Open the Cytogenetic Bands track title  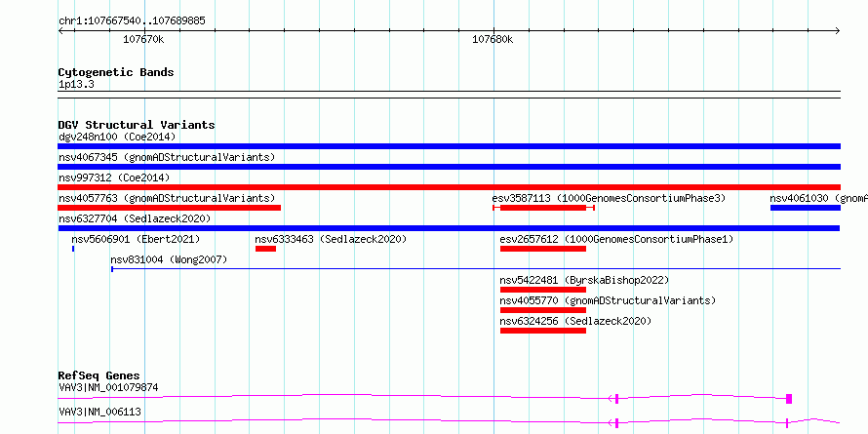[116, 72]
